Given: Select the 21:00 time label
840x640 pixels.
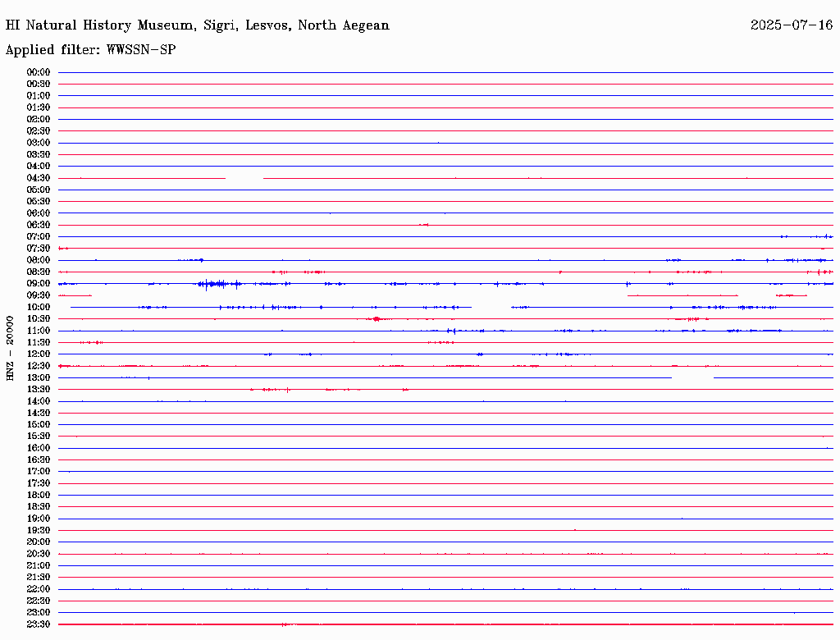Looking at the screenshot, I should [x=39, y=565].
